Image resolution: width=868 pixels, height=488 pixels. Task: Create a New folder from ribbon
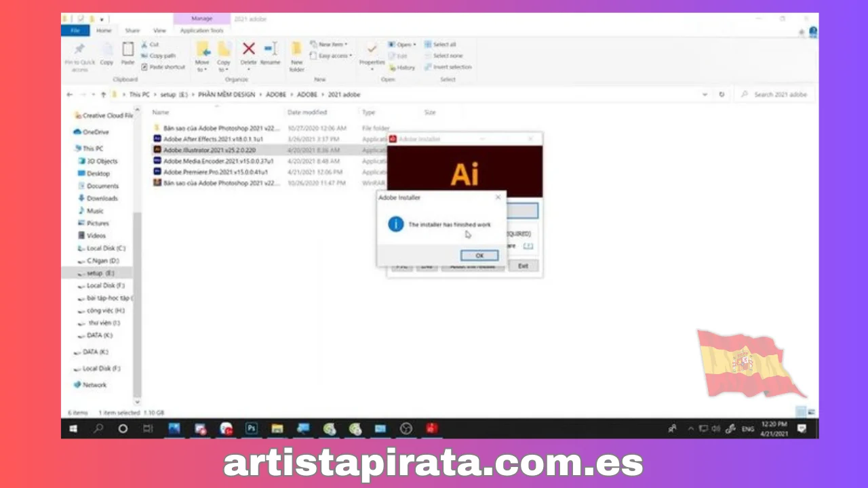[x=297, y=56]
